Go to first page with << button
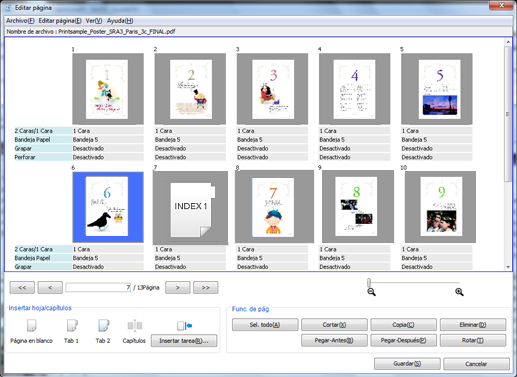Screen dimensions: 517x377 [22, 287]
